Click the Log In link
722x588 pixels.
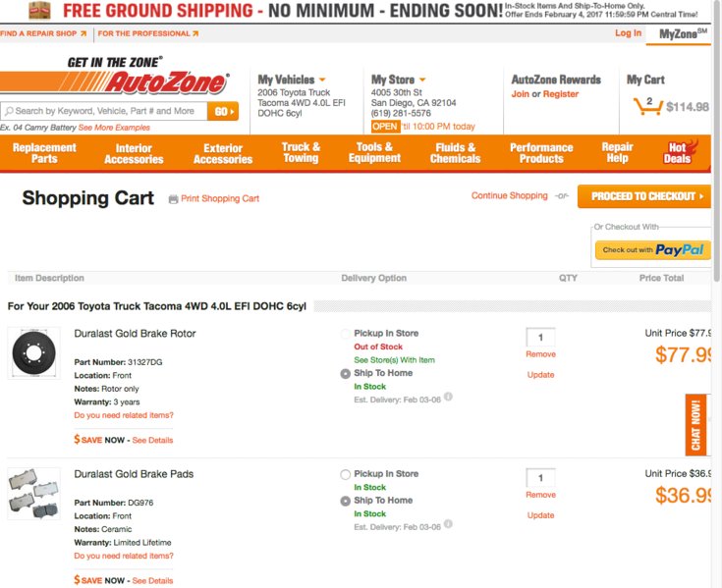pos(628,33)
